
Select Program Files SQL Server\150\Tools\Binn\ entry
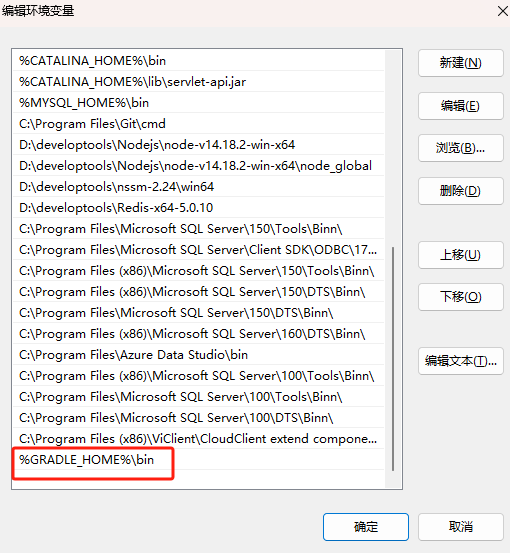[x=199, y=229]
